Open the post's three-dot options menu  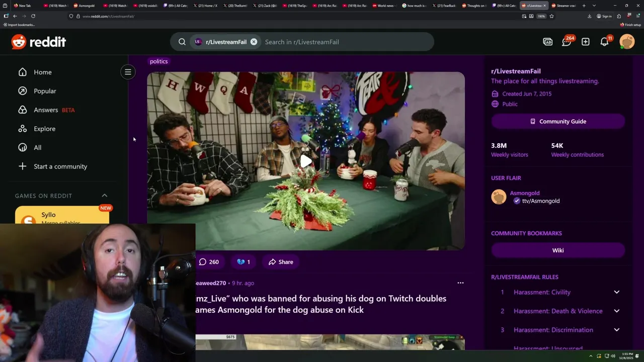(x=460, y=283)
